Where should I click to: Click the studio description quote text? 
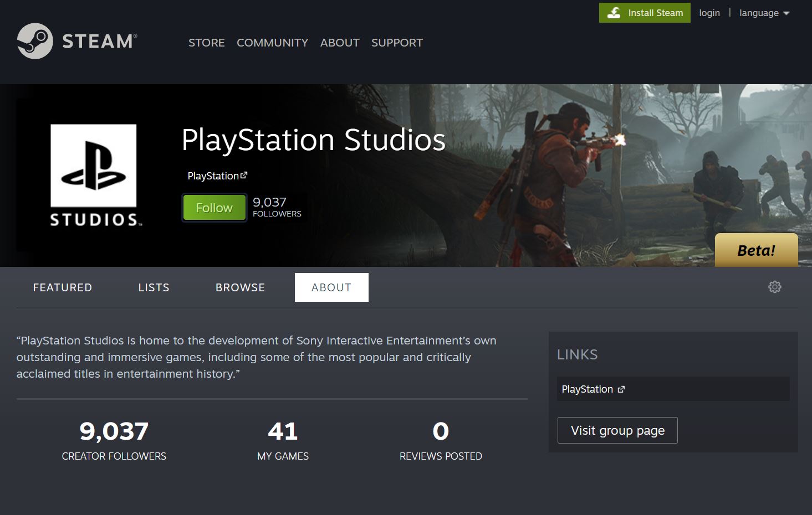coord(257,357)
